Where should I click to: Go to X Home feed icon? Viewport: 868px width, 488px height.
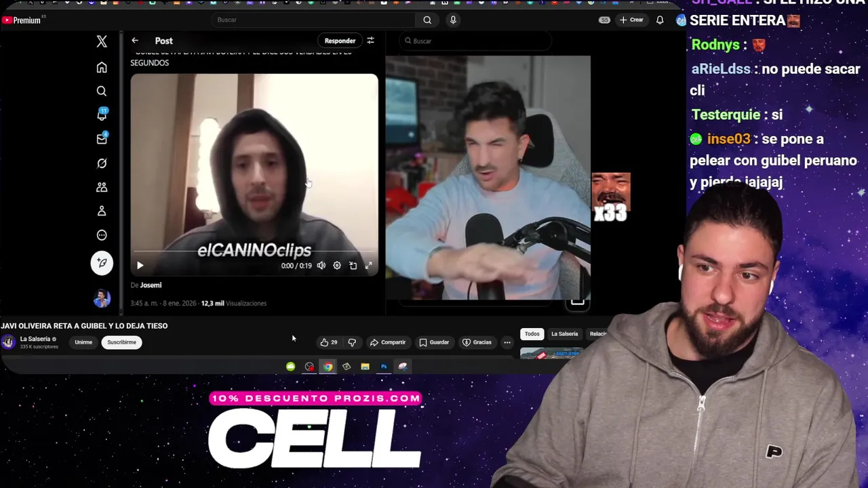102,67
